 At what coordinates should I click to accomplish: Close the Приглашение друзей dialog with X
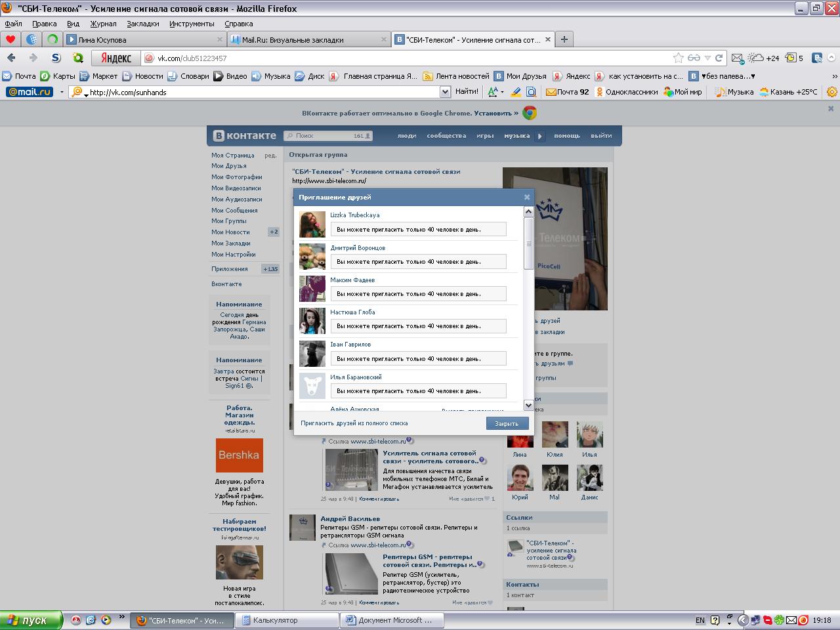(x=526, y=197)
